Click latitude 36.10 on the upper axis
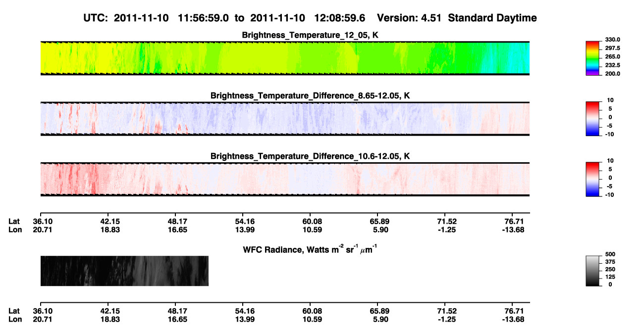644x330 pixels. [42, 222]
